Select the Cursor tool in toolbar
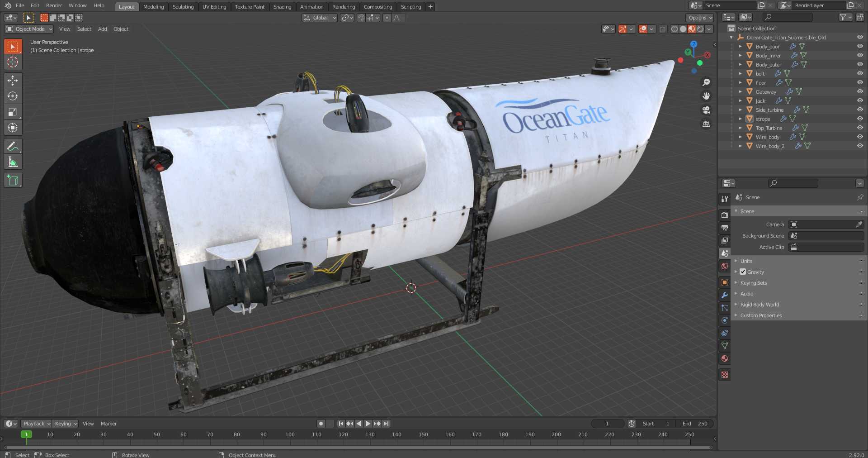This screenshot has height=458, width=868. [13, 62]
